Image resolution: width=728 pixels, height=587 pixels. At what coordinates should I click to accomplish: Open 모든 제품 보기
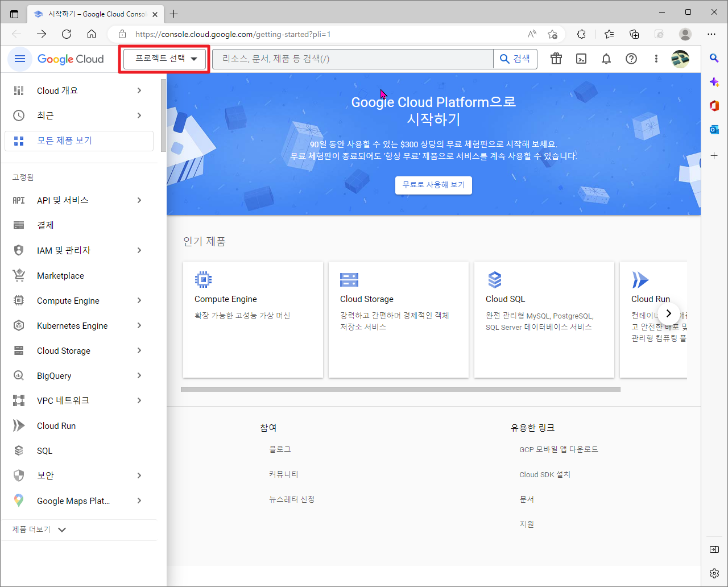tap(79, 141)
